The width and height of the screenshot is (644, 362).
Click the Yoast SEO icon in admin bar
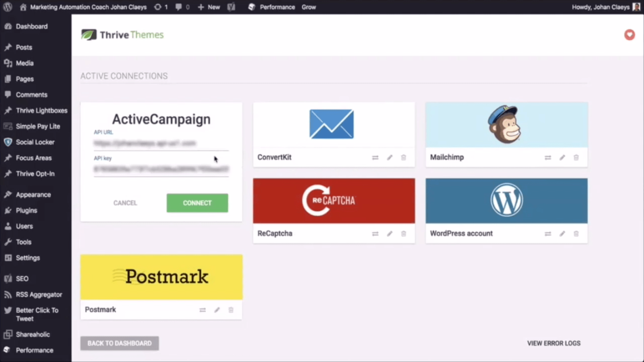point(231,7)
